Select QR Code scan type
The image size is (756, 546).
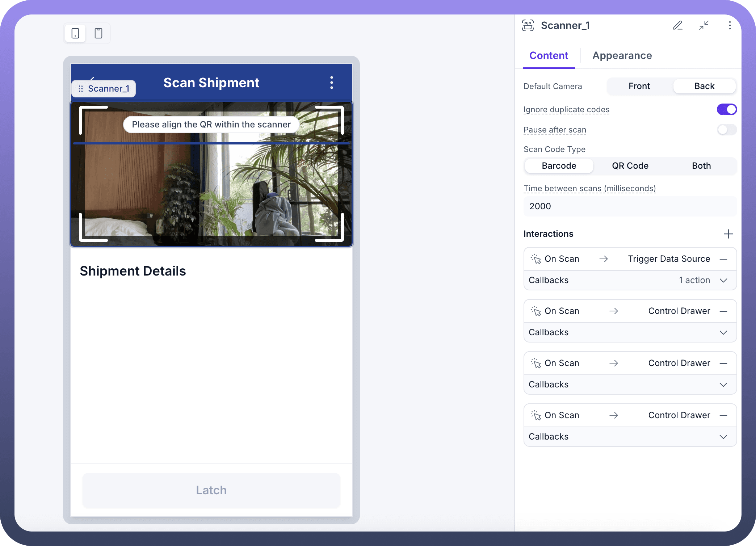[x=630, y=166]
